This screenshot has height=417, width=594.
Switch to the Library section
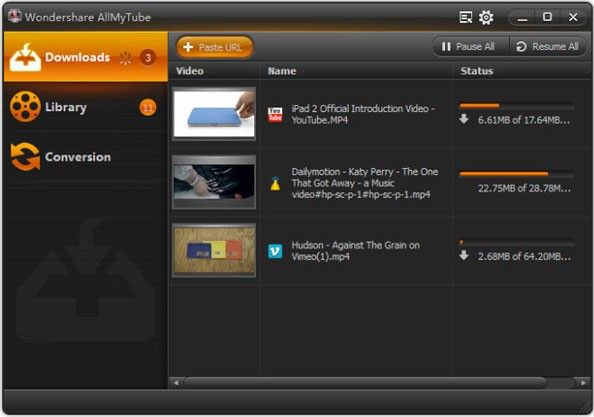[x=86, y=107]
